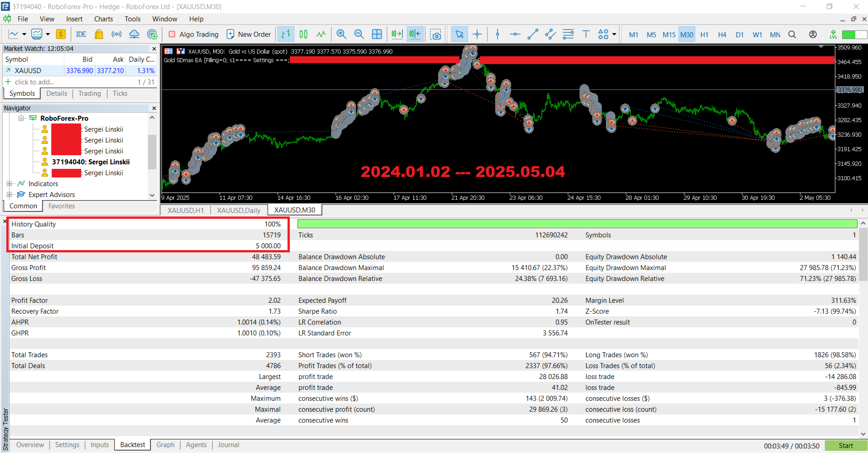
Task: Open the Inputs tab in Strategy Tester
Action: [99, 445]
